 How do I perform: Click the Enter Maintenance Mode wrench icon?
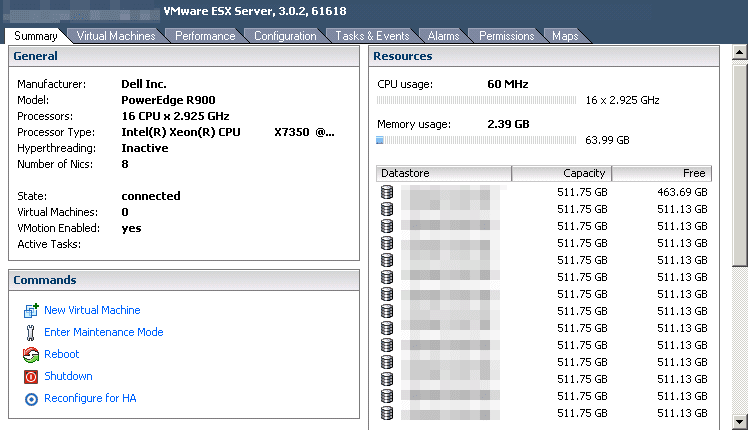(x=31, y=332)
